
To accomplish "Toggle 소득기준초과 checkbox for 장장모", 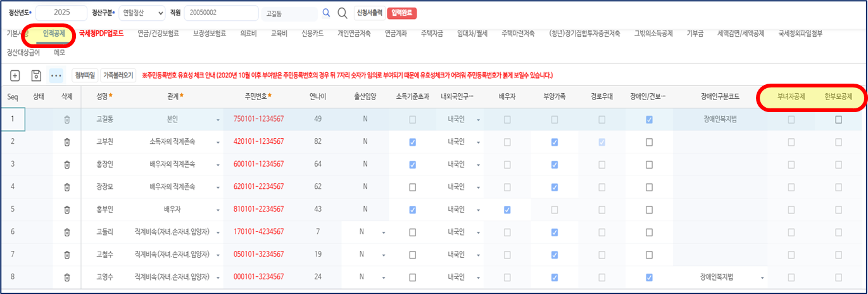I will pyautogui.click(x=413, y=187).
